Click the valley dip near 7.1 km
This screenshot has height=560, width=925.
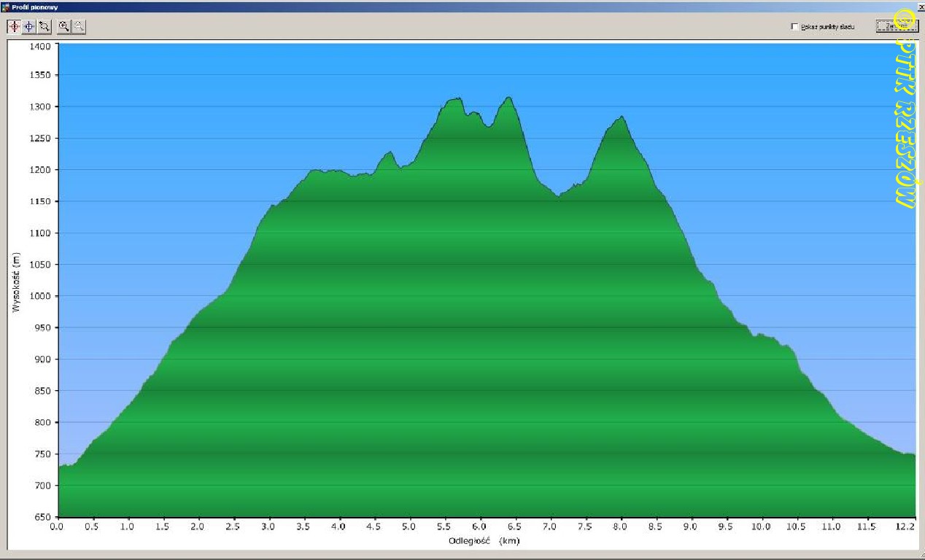point(558,195)
